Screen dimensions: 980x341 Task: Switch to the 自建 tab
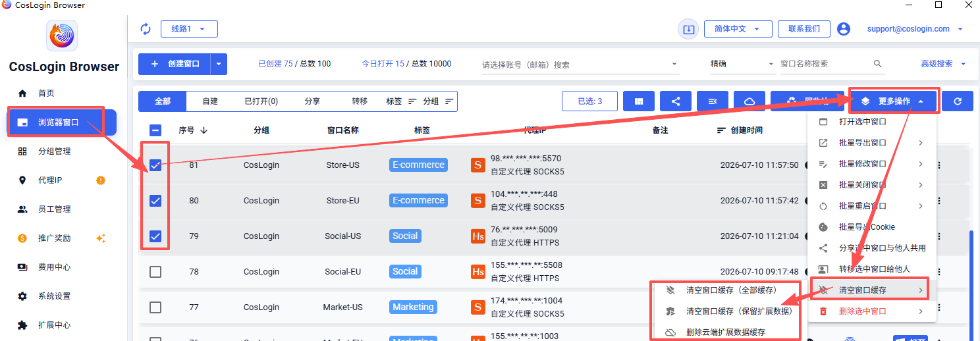click(210, 101)
